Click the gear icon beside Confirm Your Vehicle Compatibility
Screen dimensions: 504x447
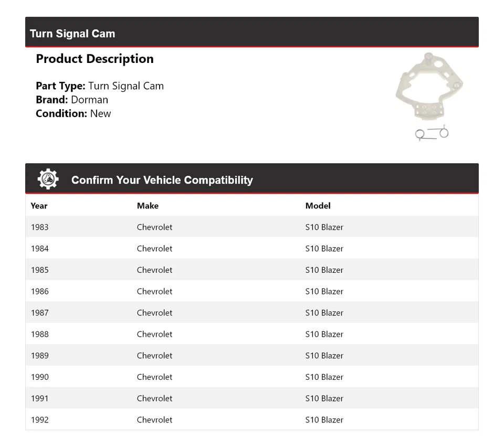[48, 179]
